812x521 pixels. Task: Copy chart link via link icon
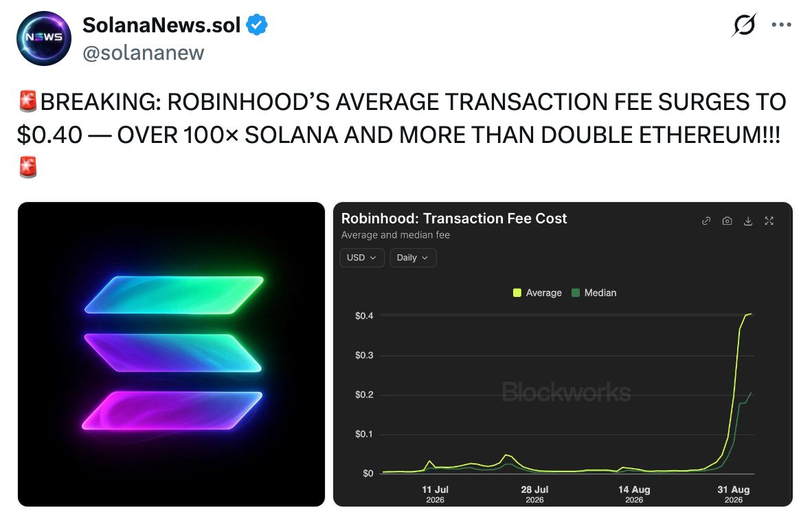pos(706,221)
